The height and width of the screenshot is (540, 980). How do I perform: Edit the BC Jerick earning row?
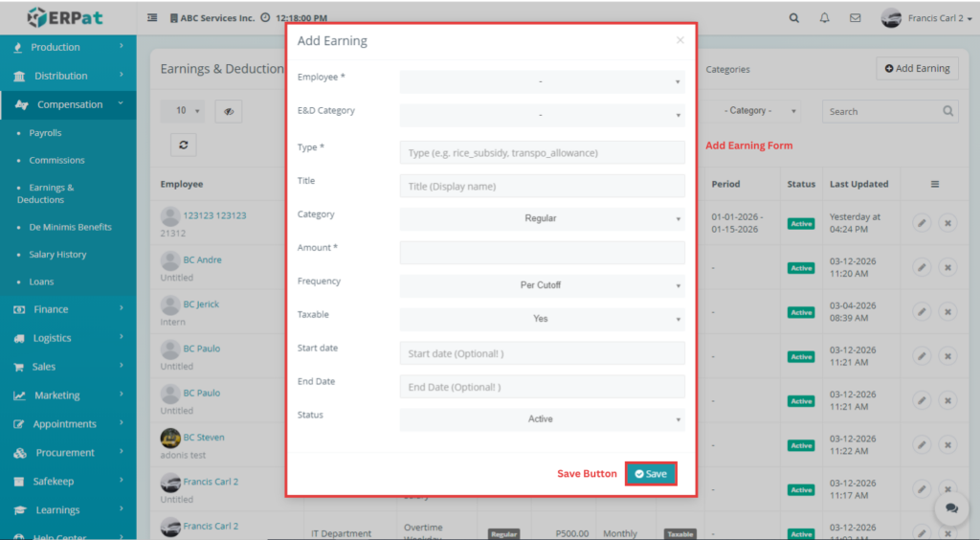pos(922,312)
